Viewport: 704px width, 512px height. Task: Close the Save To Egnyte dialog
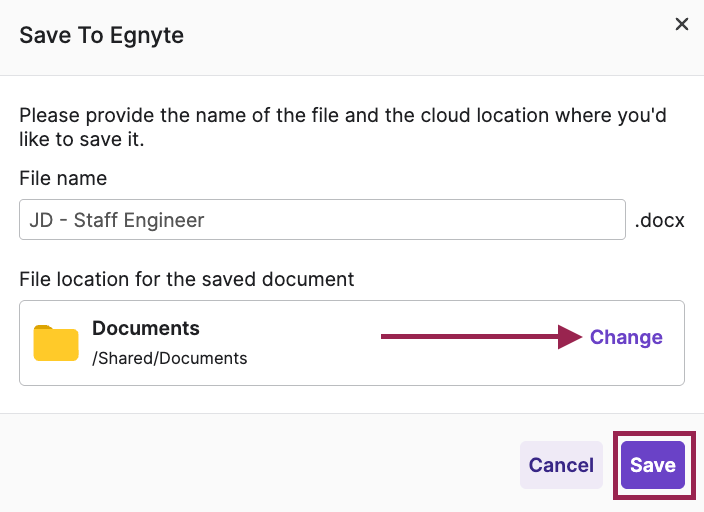point(682,24)
